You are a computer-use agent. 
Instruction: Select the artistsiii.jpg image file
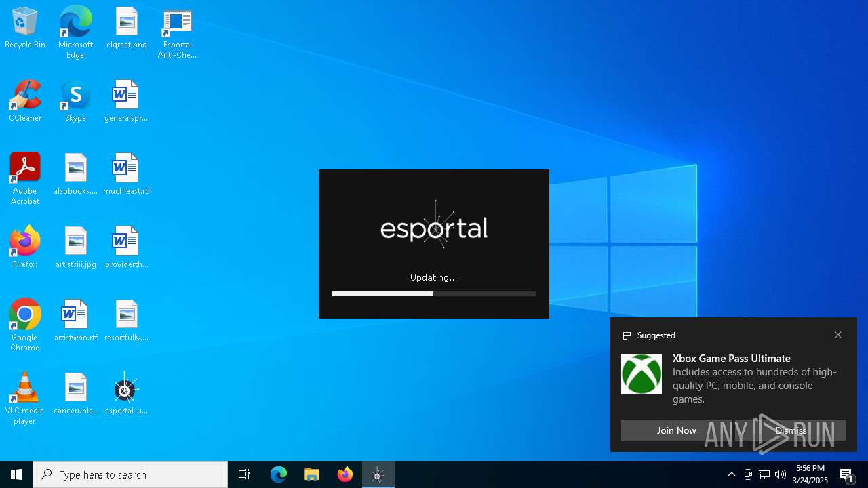[76, 248]
